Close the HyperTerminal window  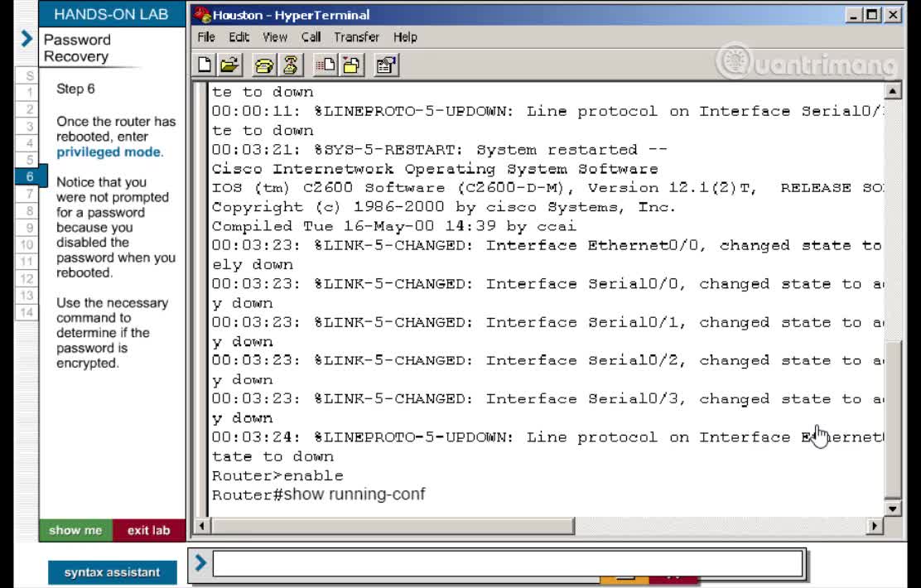[893, 15]
